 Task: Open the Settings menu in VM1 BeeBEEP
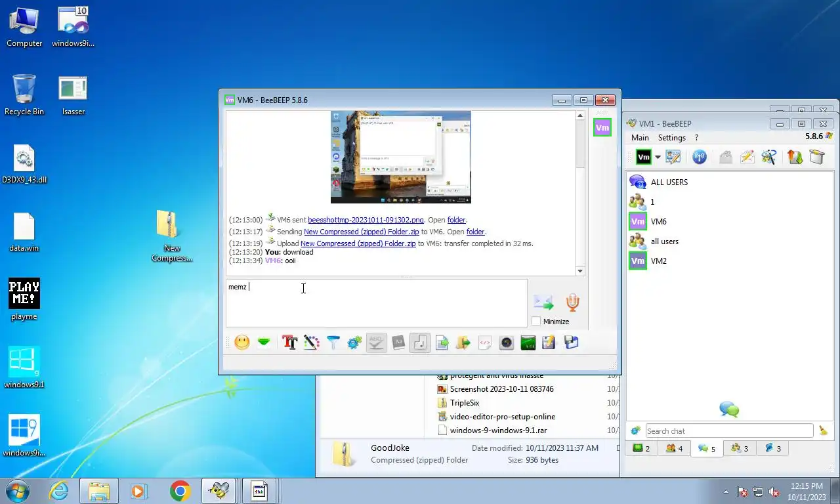[672, 138]
